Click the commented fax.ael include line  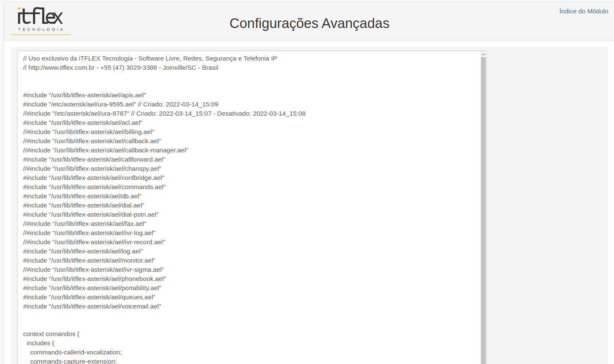[85, 224]
